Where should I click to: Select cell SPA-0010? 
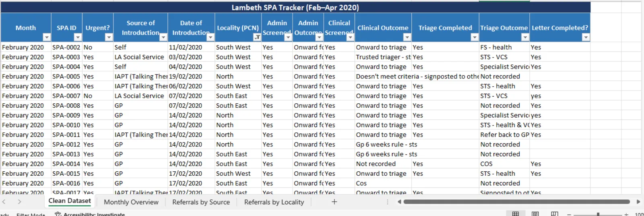tap(67, 125)
